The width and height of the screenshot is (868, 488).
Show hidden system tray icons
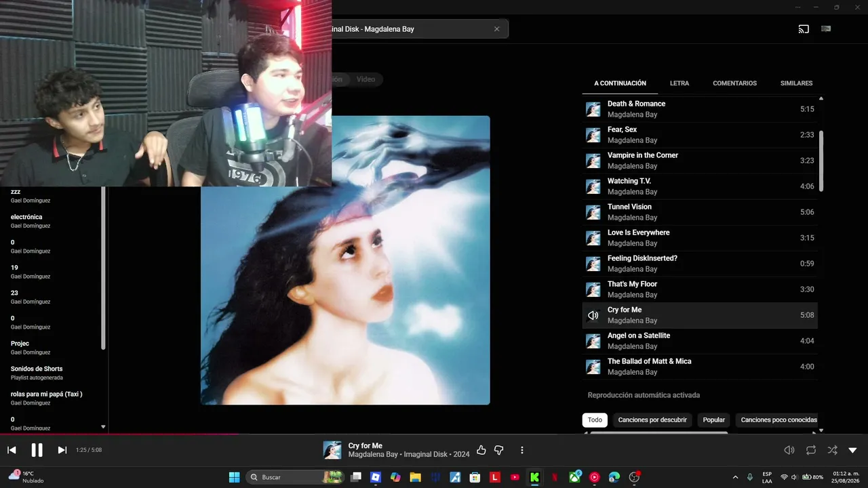[735, 477]
